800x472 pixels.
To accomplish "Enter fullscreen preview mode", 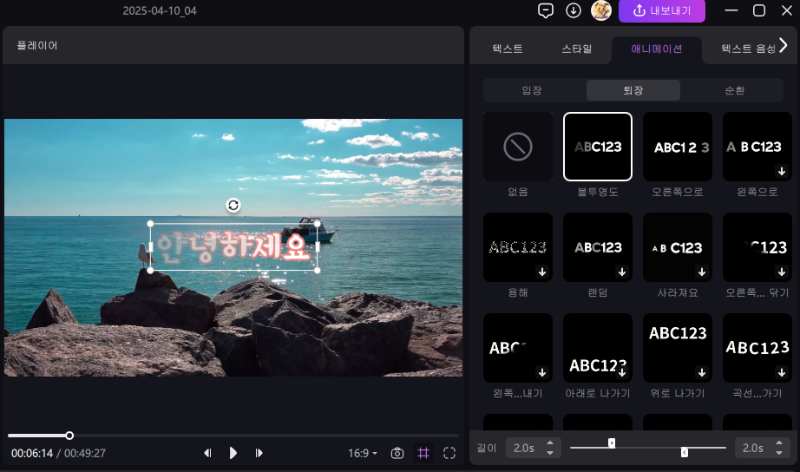I will point(449,453).
